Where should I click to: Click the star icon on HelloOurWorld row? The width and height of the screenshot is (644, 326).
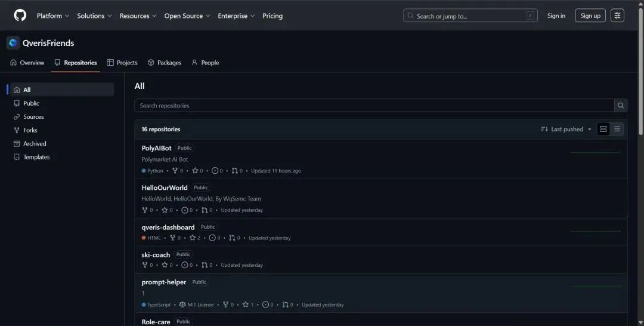tap(165, 210)
